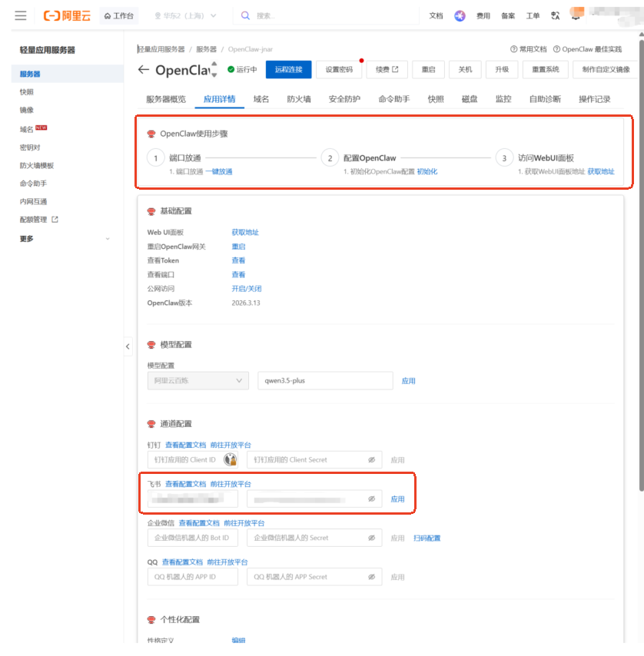Collapse the left sidebar with the chevron

click(x=128, y=346)
